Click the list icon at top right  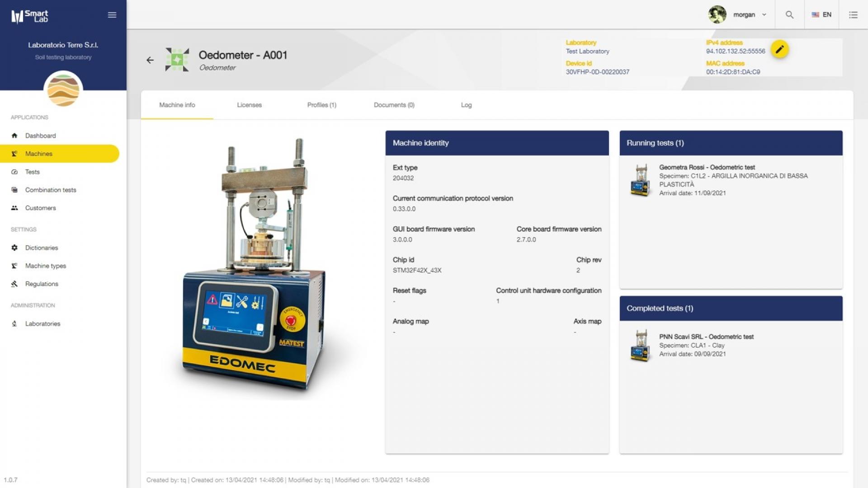tap(853, 15)
